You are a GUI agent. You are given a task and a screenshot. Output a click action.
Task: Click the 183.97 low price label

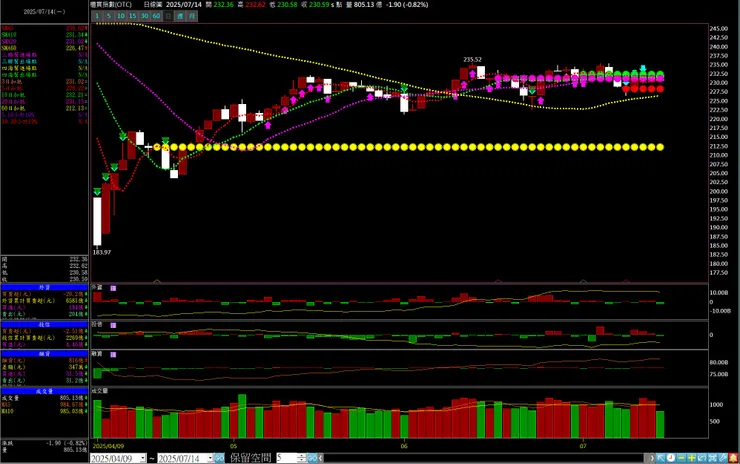click(x=102, y=253)
